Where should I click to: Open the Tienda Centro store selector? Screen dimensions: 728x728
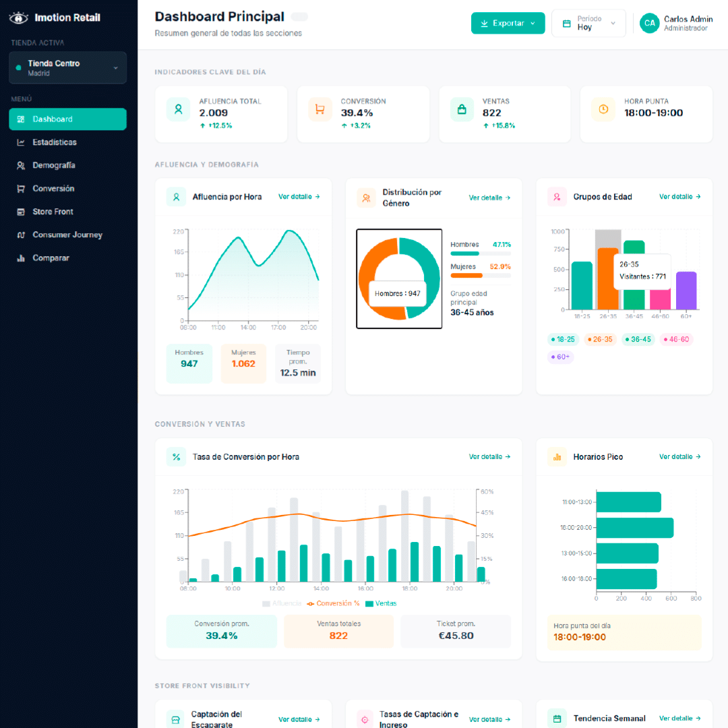point(67,67)
